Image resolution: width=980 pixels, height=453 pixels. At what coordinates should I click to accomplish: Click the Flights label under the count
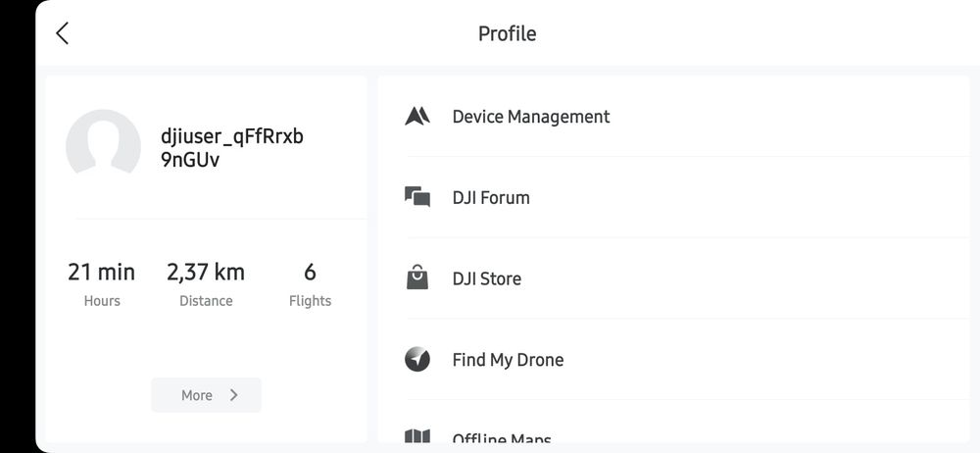pos(310,301)
